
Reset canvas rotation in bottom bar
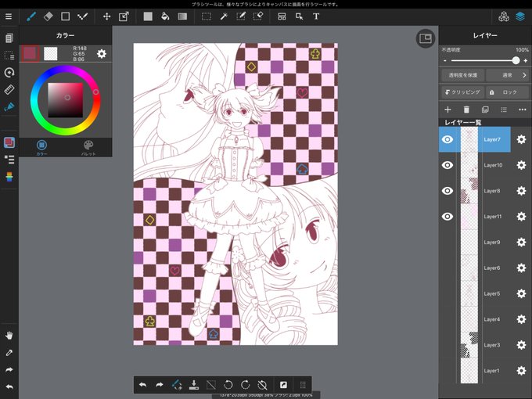262,385
